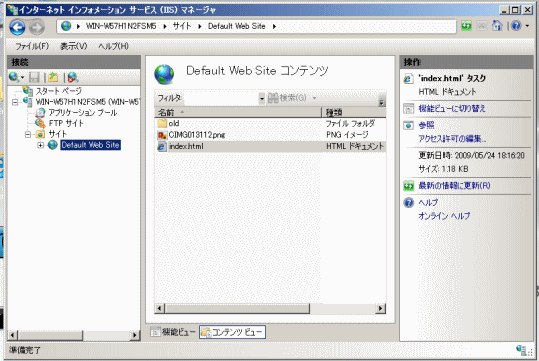The image size is (539, 361).
Task: Click the create connection globe icon in 接続 toolbar
Action: coord(14,77)
